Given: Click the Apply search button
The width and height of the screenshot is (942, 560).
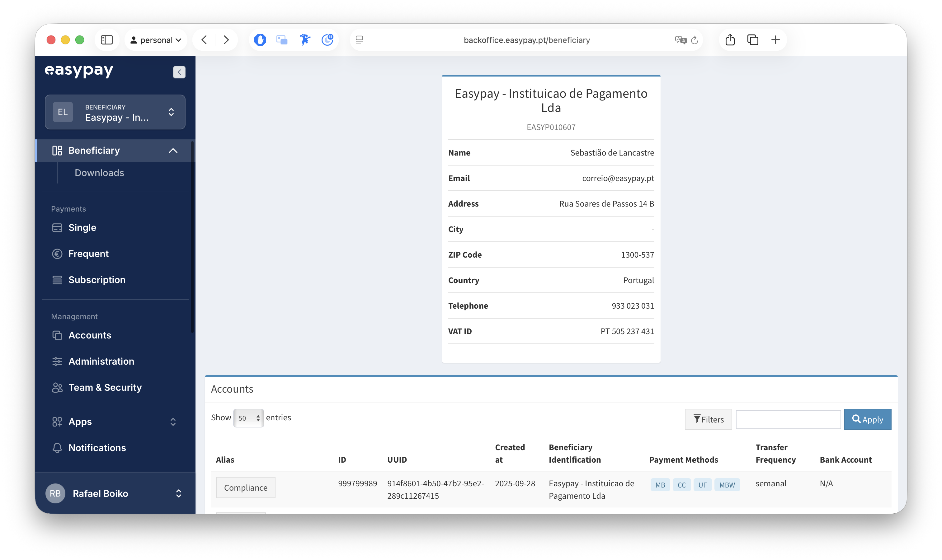Looking at the screenshot, I should 867,419.
